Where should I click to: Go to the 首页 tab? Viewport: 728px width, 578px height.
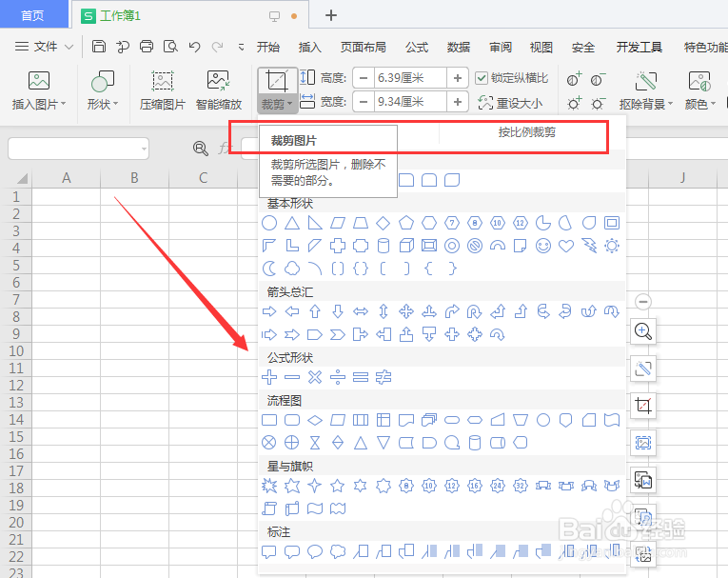[32, 15]
